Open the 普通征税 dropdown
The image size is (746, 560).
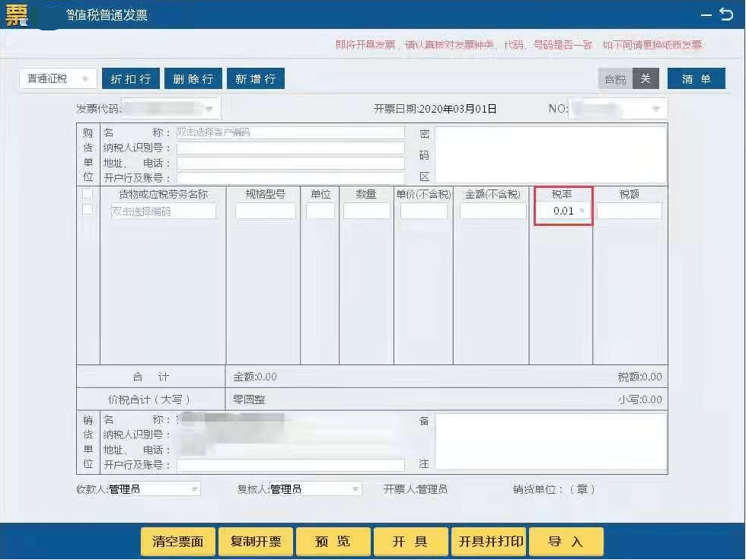(58, 79)
